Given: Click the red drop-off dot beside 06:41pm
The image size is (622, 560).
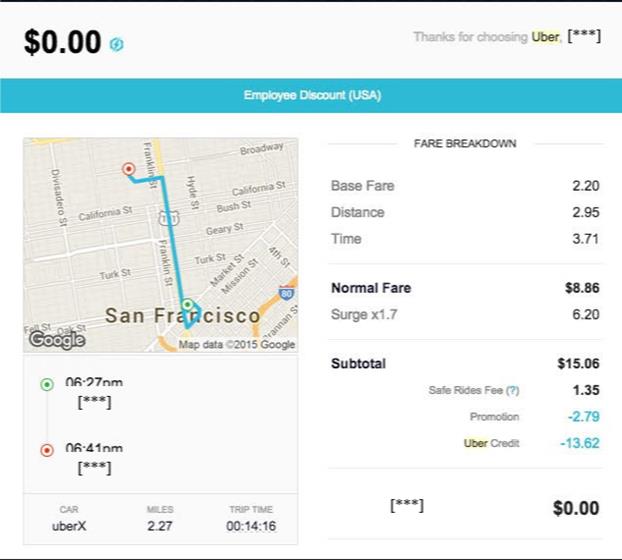Looking at the screenshot, I should 46,450.
